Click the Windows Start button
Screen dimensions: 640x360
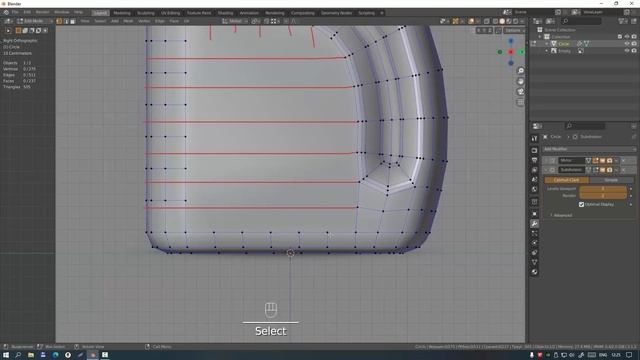[x=6, y=355]
